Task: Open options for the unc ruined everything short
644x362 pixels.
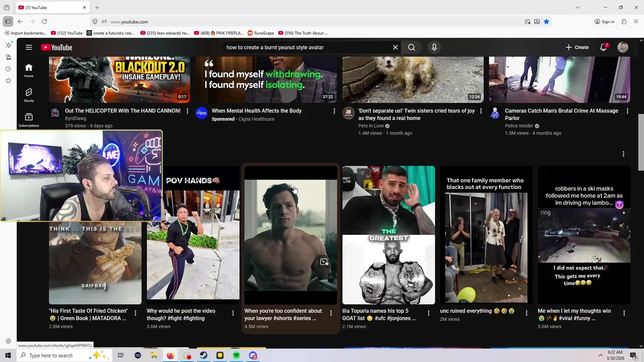Action: 526,313
